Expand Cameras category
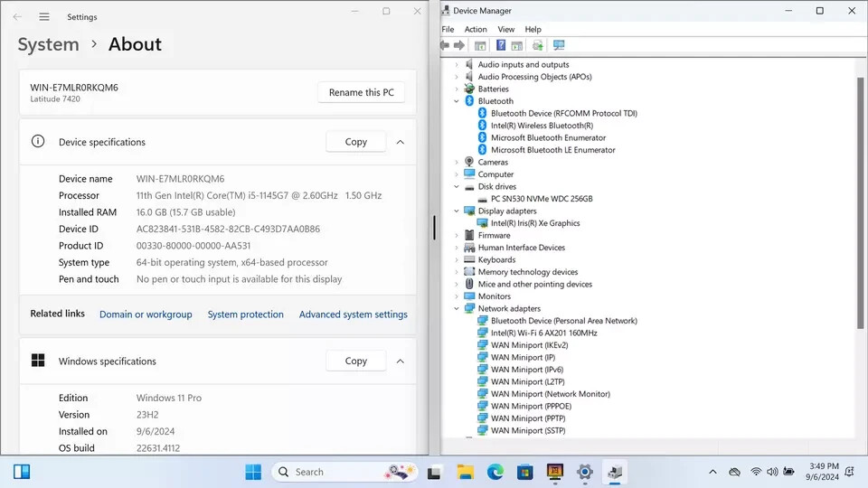The height and width of the screenshot is (488, 868). pos(457,162)
